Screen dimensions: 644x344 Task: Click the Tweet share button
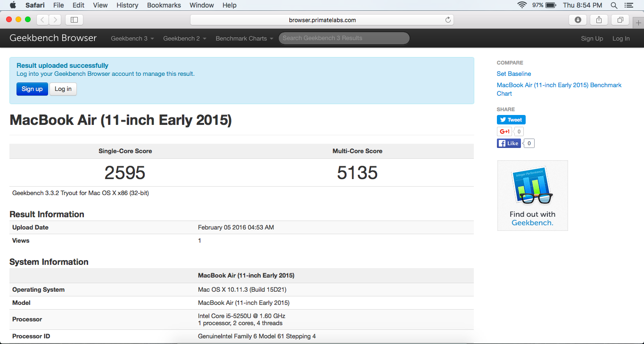511,120
